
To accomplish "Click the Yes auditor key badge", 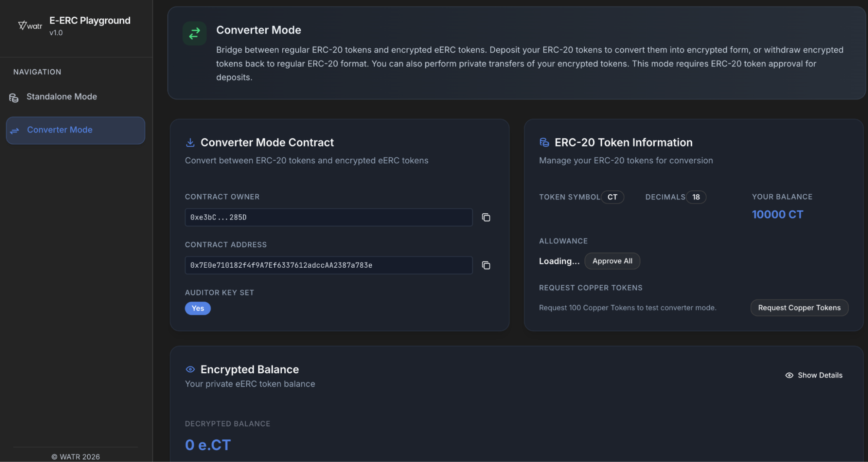I will [x=198, y=308].
